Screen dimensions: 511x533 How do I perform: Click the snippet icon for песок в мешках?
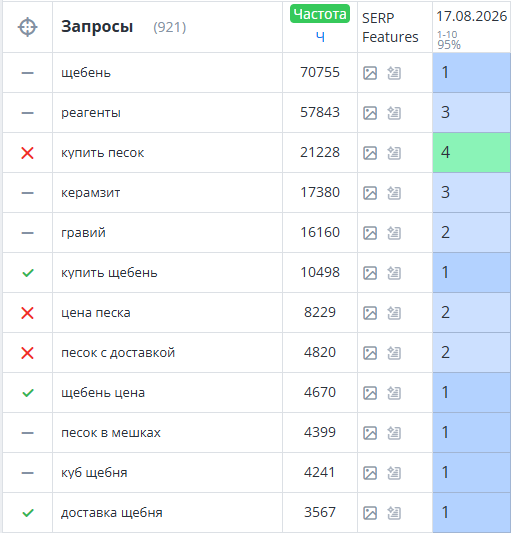coord(394,433)
